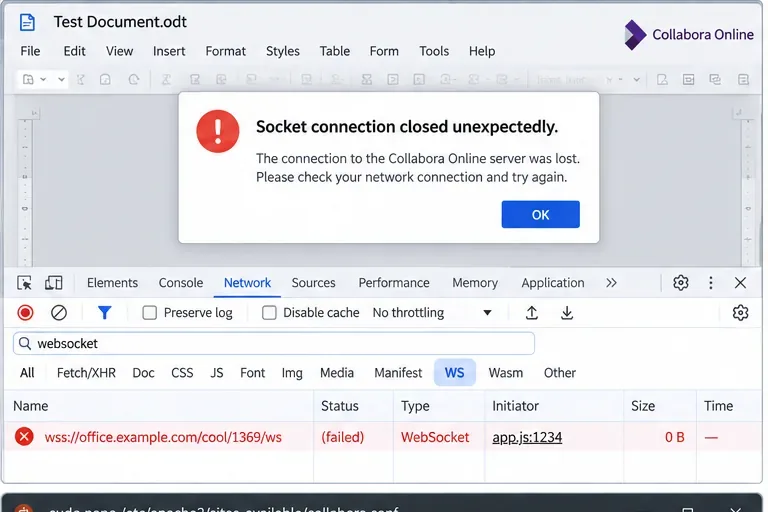Open the font name dropdown chevron in toolbar

(x=636, y=79)
